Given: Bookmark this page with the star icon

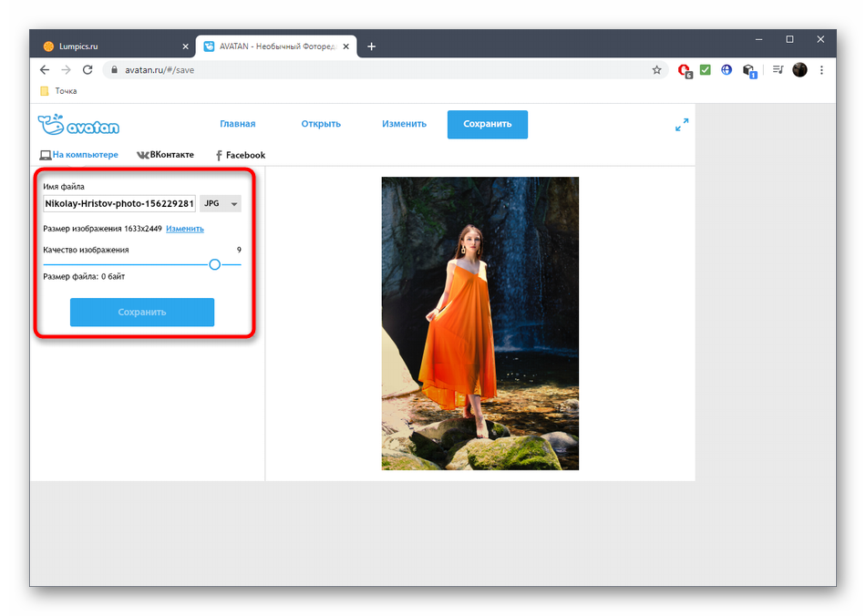Looking at the screenshot, I should tap(656, 70).
